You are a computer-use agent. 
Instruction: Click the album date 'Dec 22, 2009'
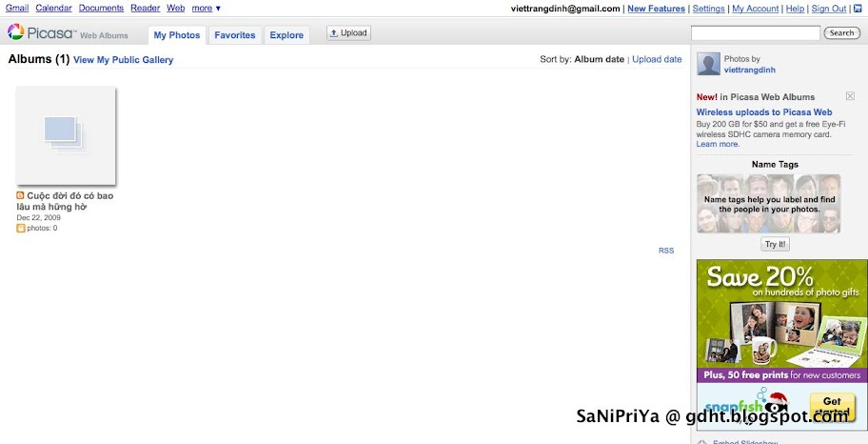38,218
